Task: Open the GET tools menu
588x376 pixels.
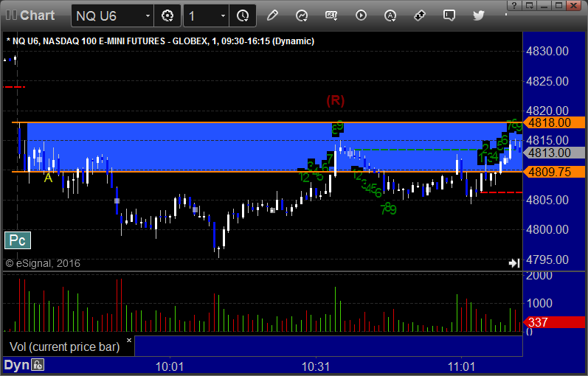Action: [x=331, y=15]
